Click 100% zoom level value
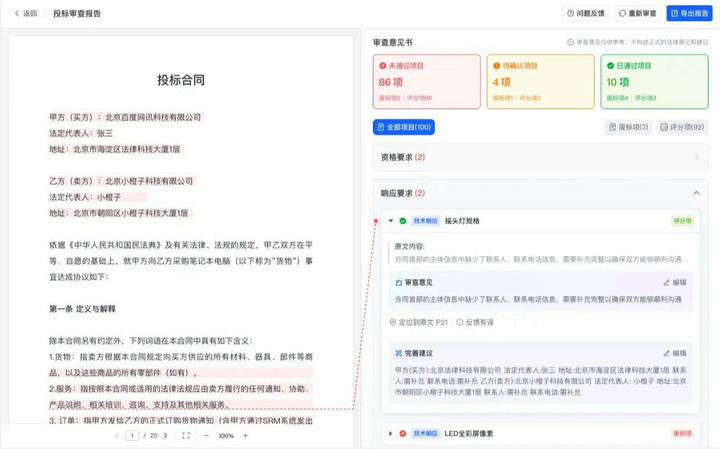The width and height of the screenshot is (720, 449). 226,435
